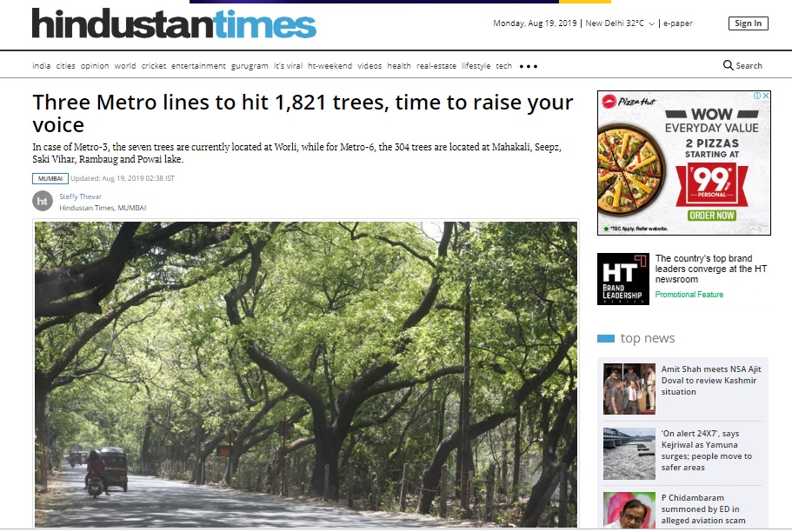
Task: Close the Pizza Hut ad
Action: point(766,95)
